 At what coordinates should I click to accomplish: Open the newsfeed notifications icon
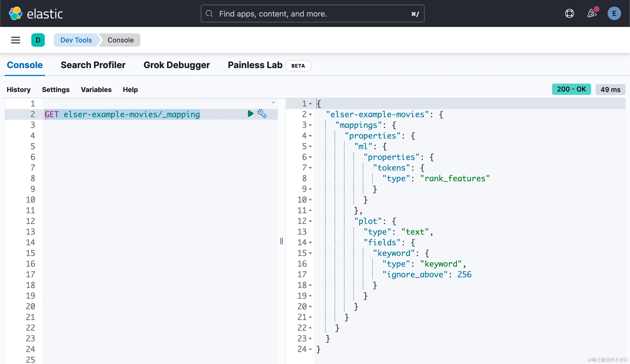[592, 13]
